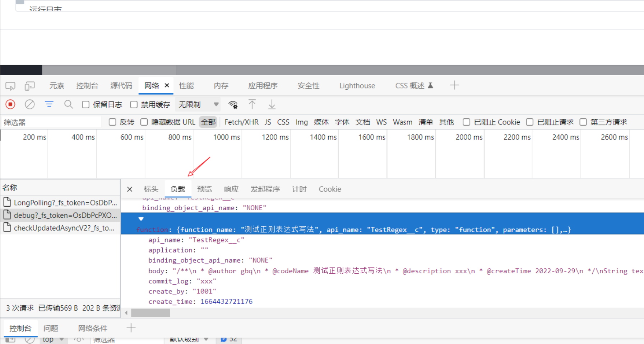
Task: Check the 隐藏数据 URL checkbox
Action: click(144, 122)
